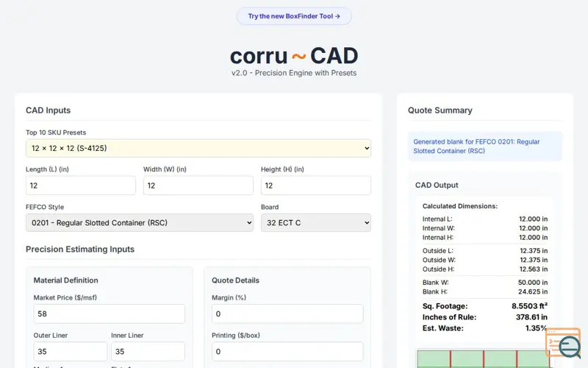Screen dimensions: 588x368
Task: Click the CAD Output heading
Action: pos(437,185)
